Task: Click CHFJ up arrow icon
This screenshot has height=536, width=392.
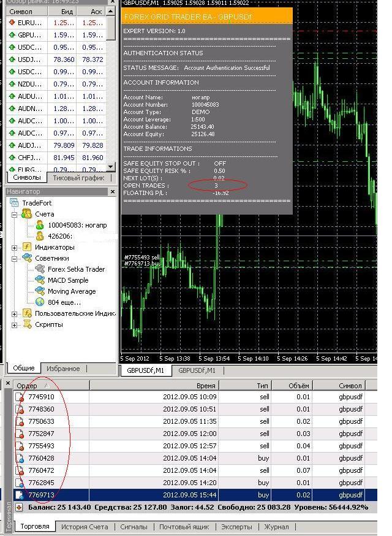Action: tap(12, 158)
